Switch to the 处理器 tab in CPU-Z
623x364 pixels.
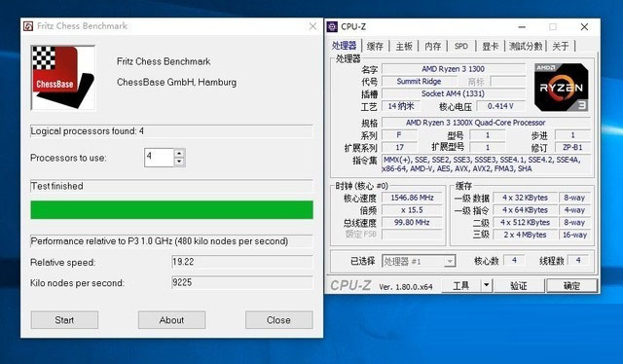point(344,46)
